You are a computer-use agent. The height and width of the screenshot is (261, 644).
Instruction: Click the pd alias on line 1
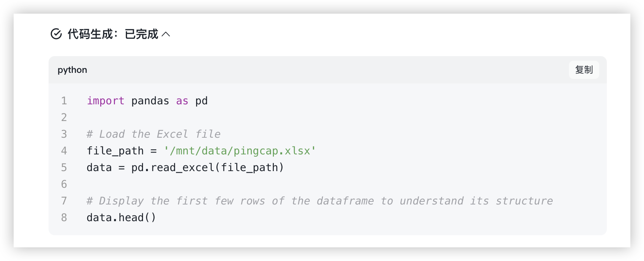(201, 101)
